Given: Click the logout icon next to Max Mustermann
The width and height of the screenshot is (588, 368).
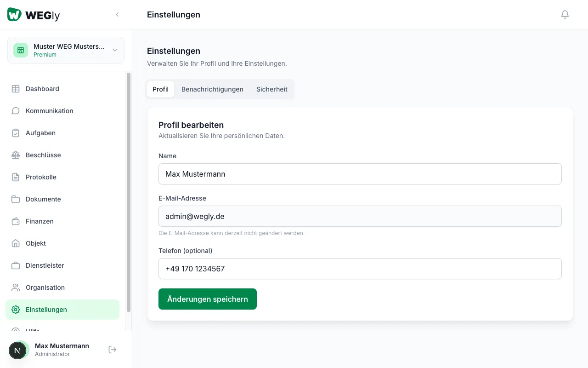Looking at the screenshot, I should 112,349.
